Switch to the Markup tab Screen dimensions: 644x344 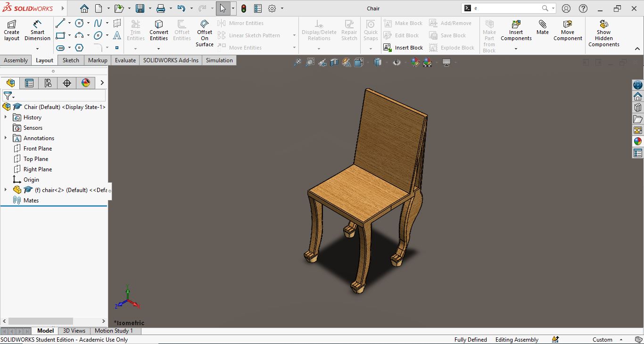tap(98, 60)
